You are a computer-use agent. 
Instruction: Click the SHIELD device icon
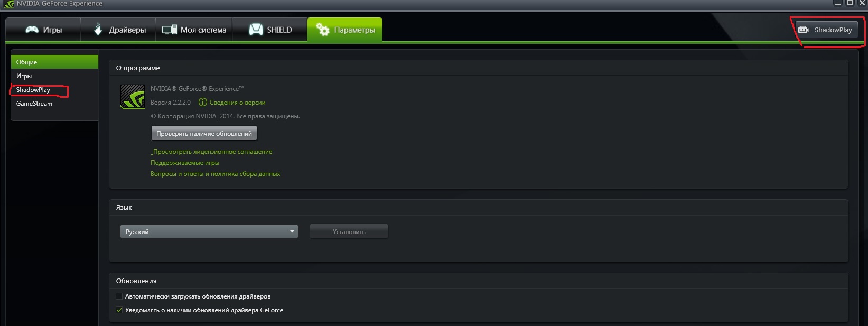pyautogui.click(x=256, y=29)
